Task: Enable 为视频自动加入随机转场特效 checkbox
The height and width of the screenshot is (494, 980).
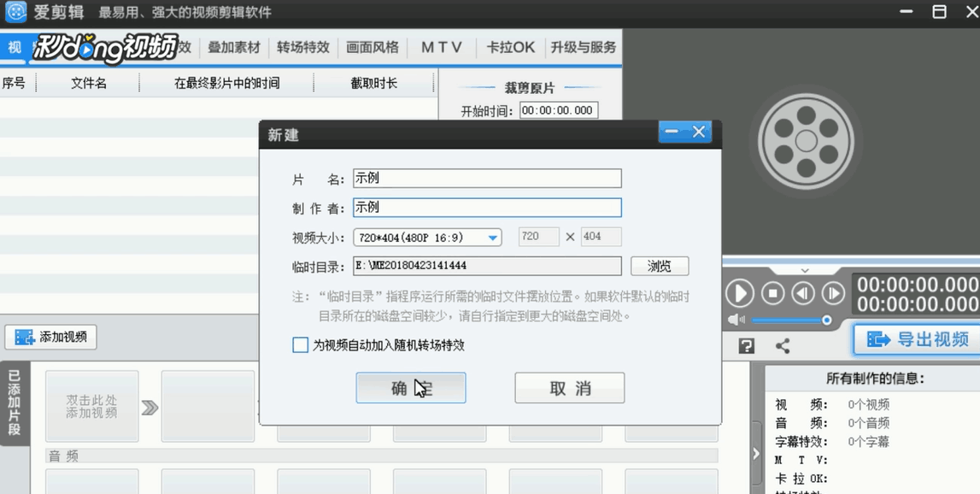Action: tap(300, 345)
